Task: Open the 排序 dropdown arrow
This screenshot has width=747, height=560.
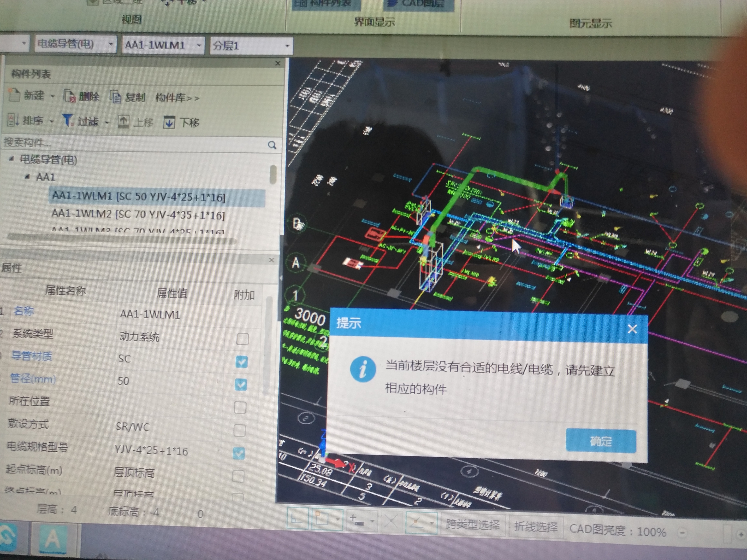Action: pos(52,121)
